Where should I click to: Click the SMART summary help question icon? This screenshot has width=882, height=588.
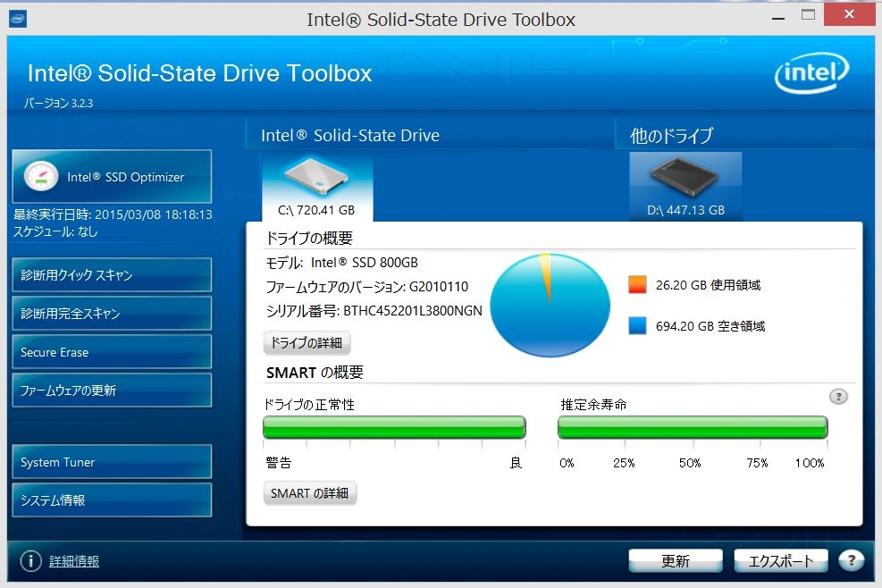(838, 397)
